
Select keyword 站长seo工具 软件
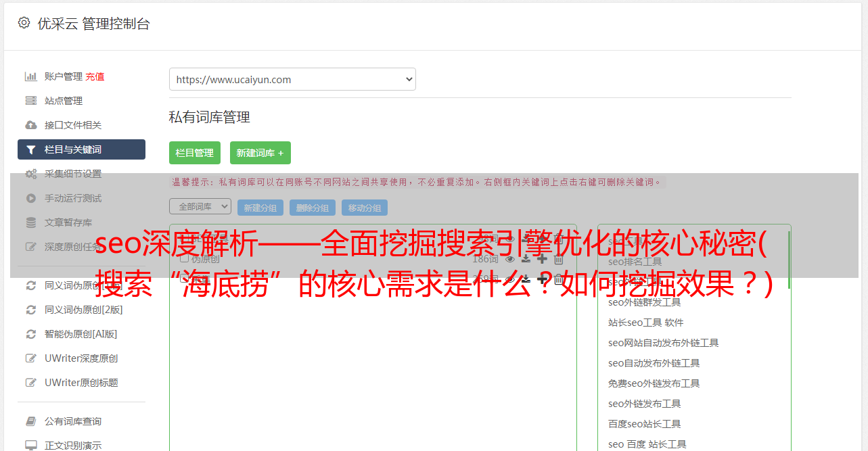[x=645, y=323]
